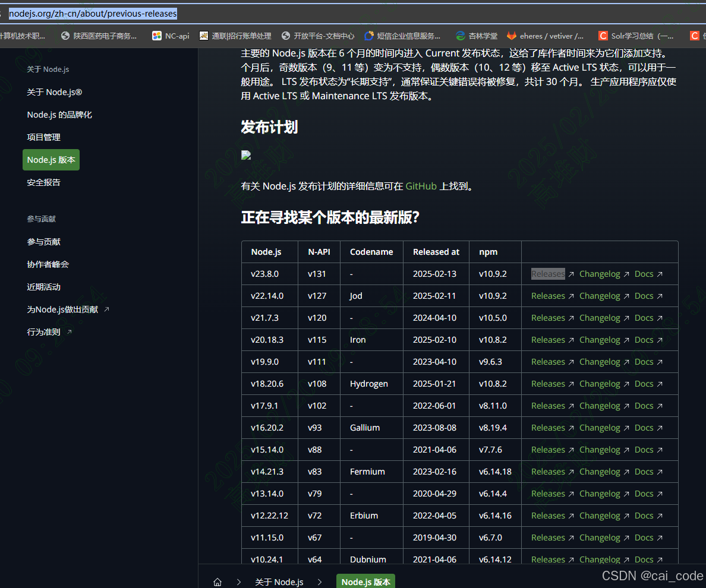Open Releases link for v23.8.0
Viewport: 706px width, 588px height.
click(548, 274)
